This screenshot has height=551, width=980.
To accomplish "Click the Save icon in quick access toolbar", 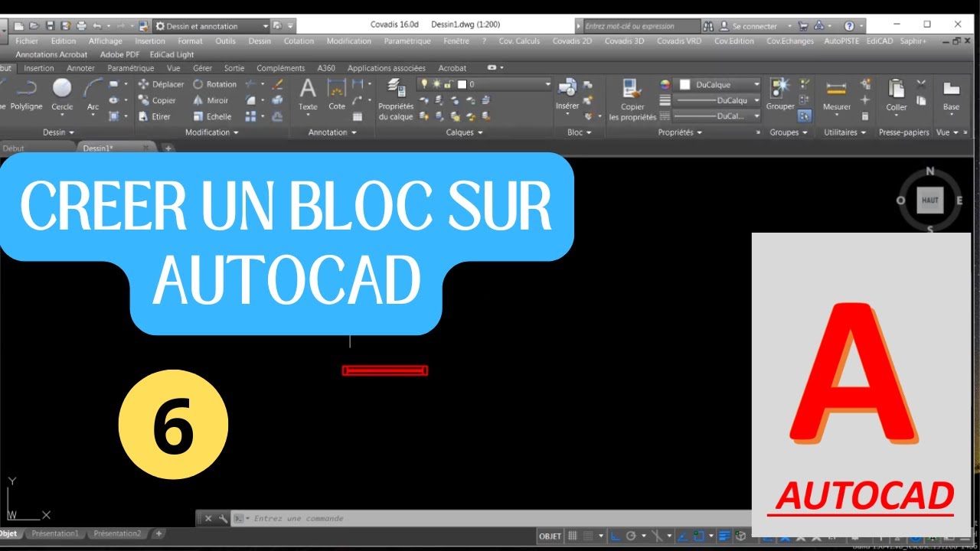I will pyautogui.click(x=50, y=25).
